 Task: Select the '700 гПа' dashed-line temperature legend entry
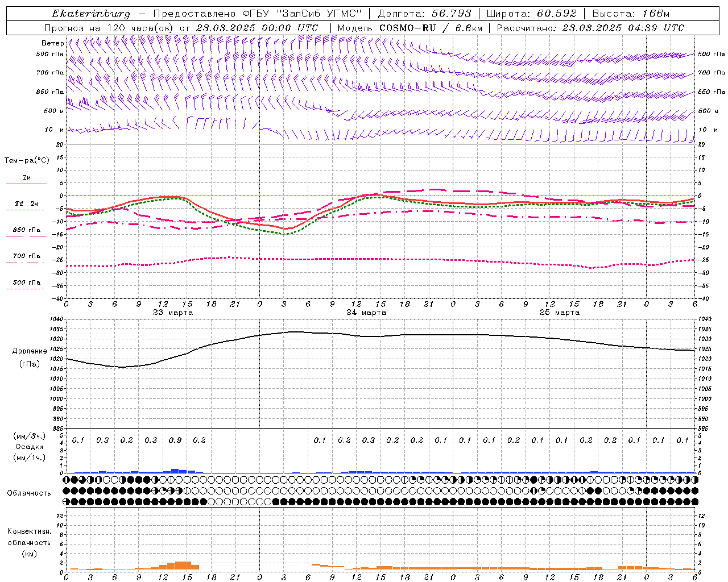click(27, 256)
